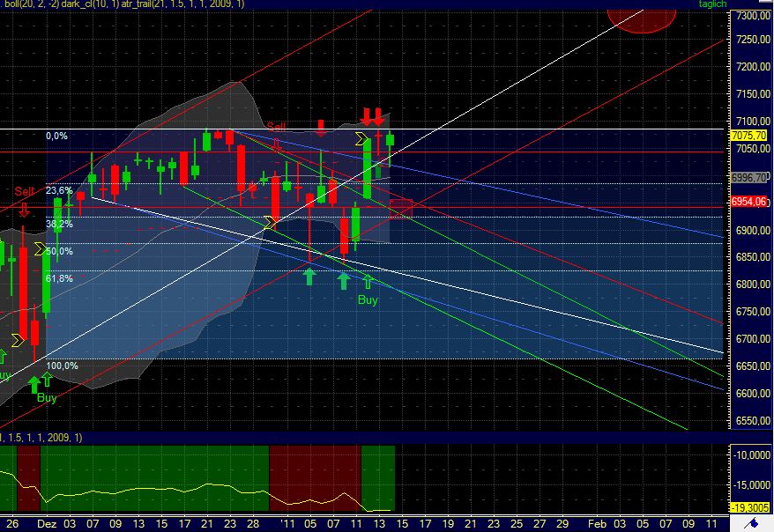Click the yellow 7075,70 price tag
Viewport: 774px width, 532px height.
click(748, 136)
